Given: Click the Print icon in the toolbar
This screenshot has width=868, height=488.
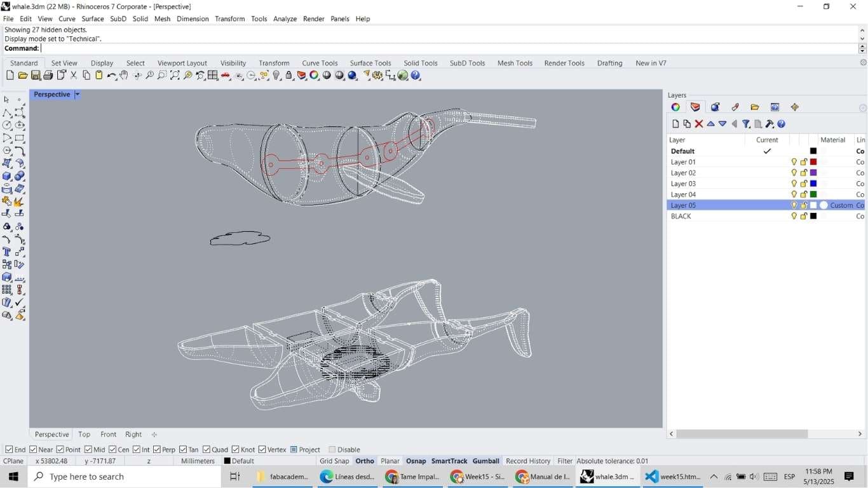Looking at the screenshot, I should [x=48, y=76].
